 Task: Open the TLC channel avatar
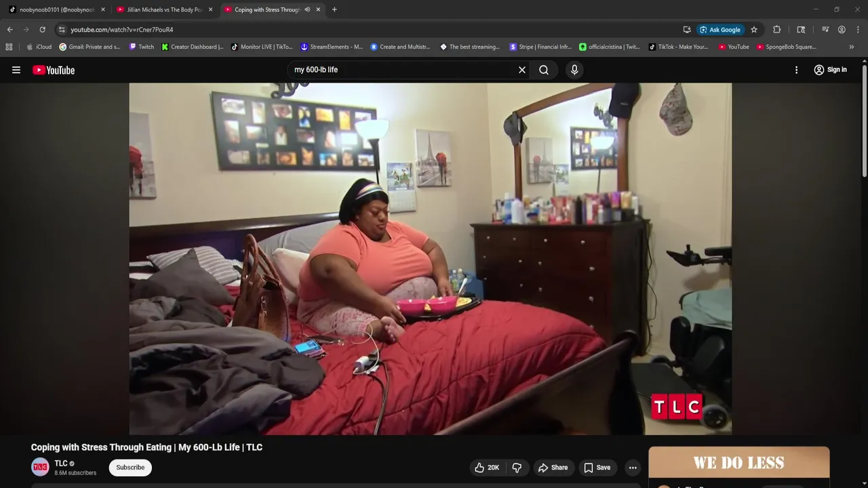pos(40,467)
